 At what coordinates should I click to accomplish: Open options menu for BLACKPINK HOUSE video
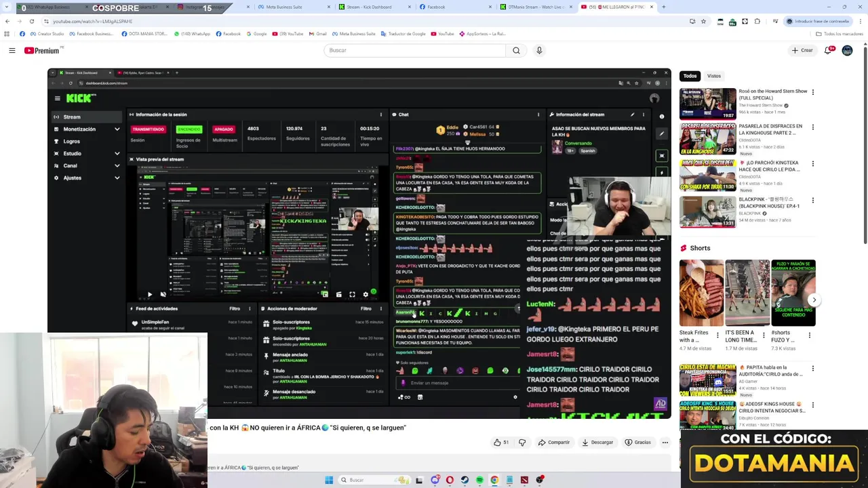812,201
